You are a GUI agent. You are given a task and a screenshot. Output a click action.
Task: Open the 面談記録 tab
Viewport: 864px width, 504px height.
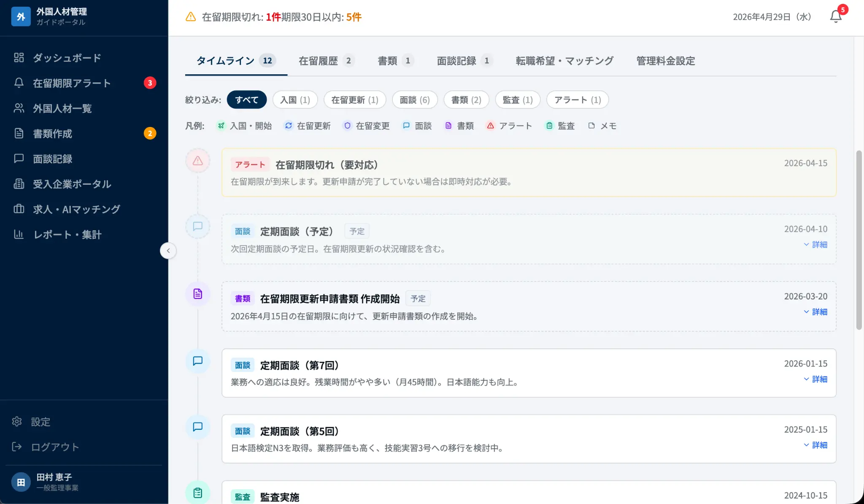(465, 61)
